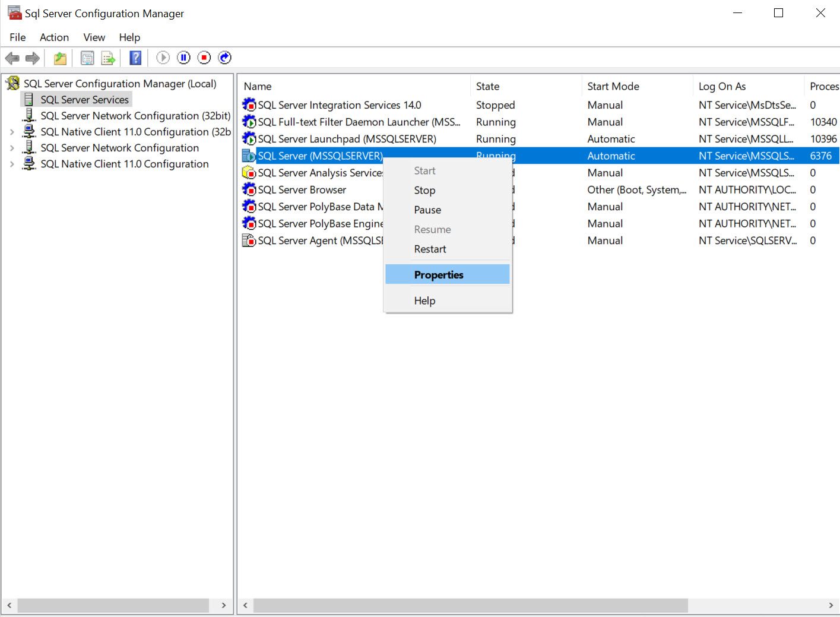Select the SQL Server Integration Services 14.0 row
Viewport: 840px width, 617px height.
[539, 105]
